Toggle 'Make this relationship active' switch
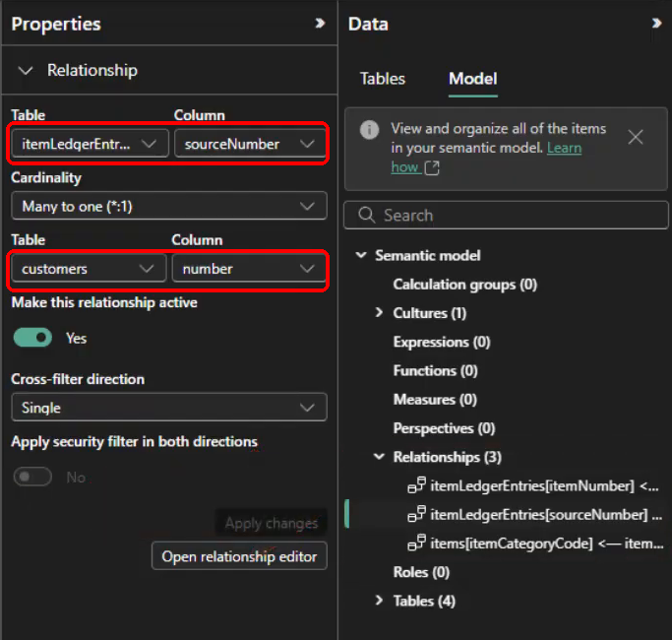Viewport: 672px width, 640px height. (x=32, y=338)
